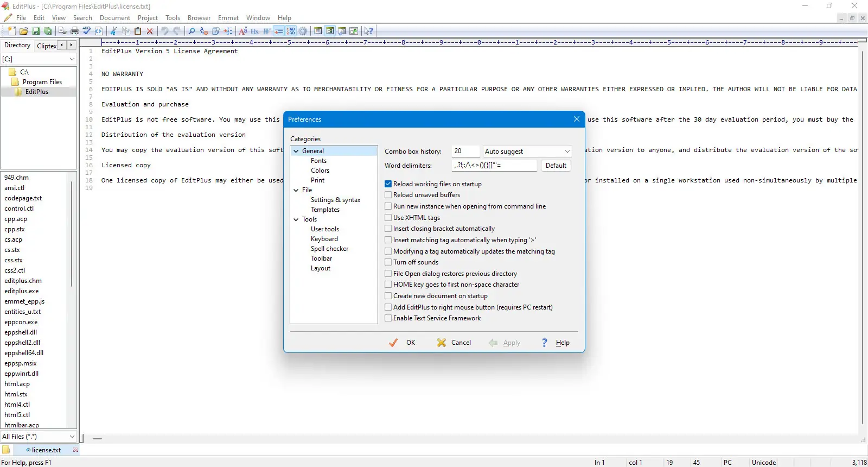
Task: Select Settings & syntax category
Action: 335,200
